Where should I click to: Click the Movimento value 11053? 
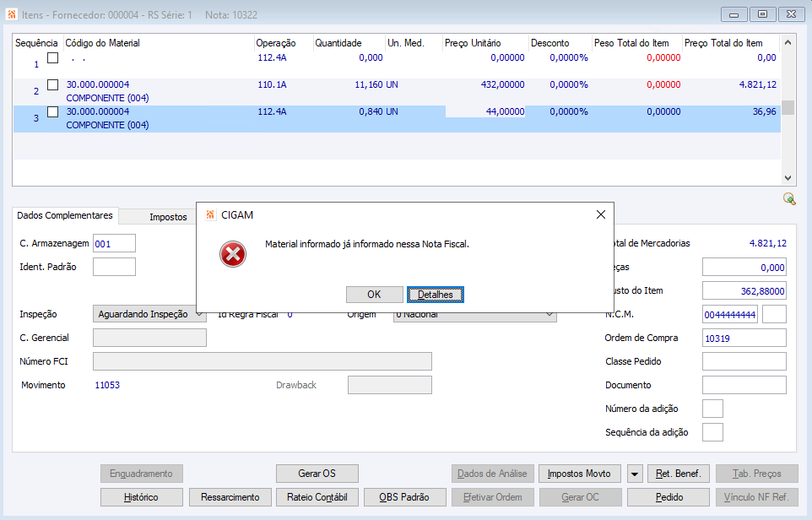[x=107, y=385]
